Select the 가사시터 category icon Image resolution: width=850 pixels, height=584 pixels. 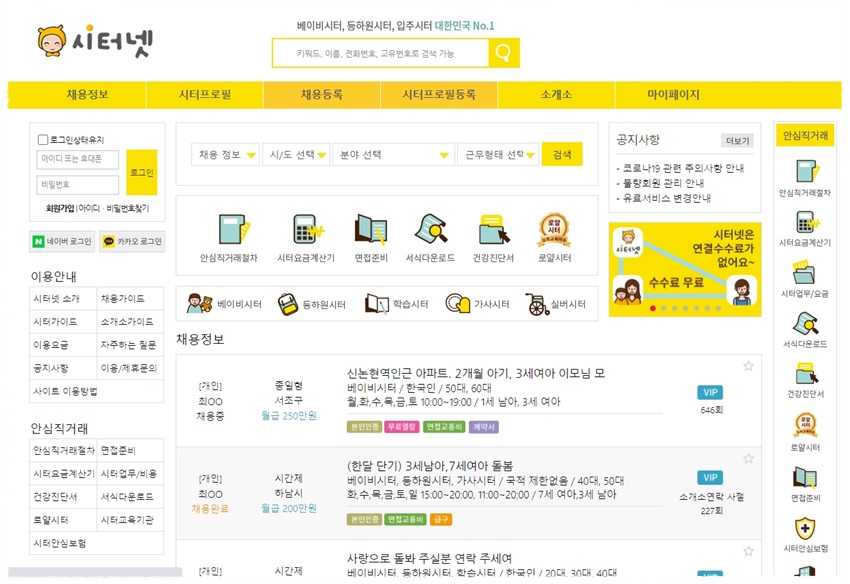coord(458,304)
